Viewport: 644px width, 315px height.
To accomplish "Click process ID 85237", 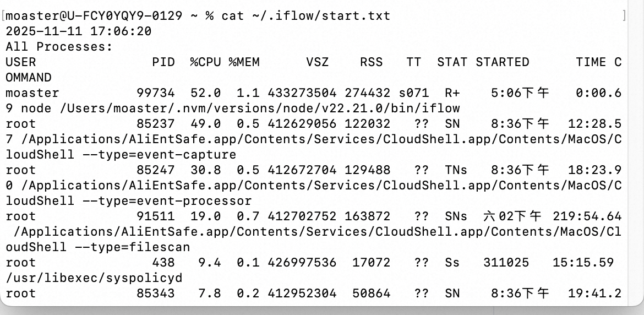I will point(155,124).
